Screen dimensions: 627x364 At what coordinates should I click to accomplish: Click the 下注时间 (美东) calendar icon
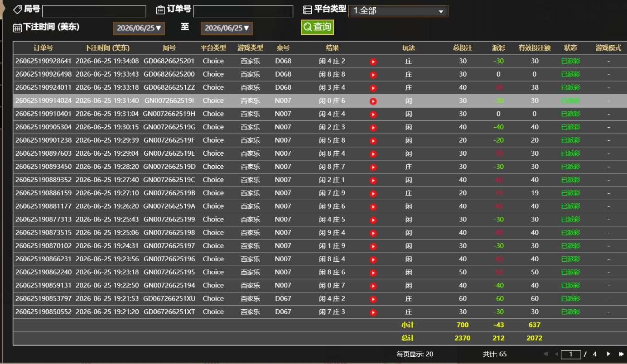pyautogui.click(x=17, y=28)
